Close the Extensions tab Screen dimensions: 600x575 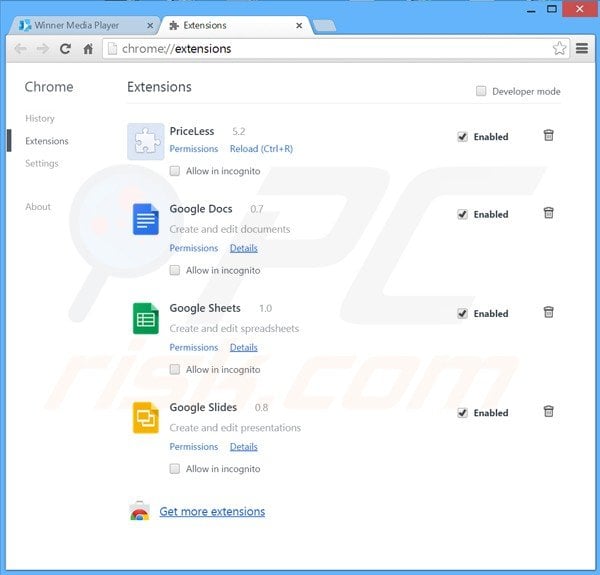point(299,26)
